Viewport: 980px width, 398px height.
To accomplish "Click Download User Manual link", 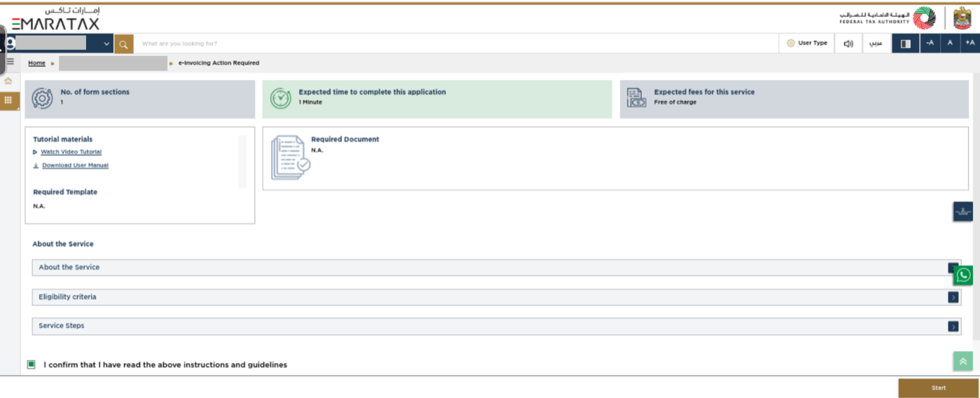I will pyautogui.click(x=75, y=165).
